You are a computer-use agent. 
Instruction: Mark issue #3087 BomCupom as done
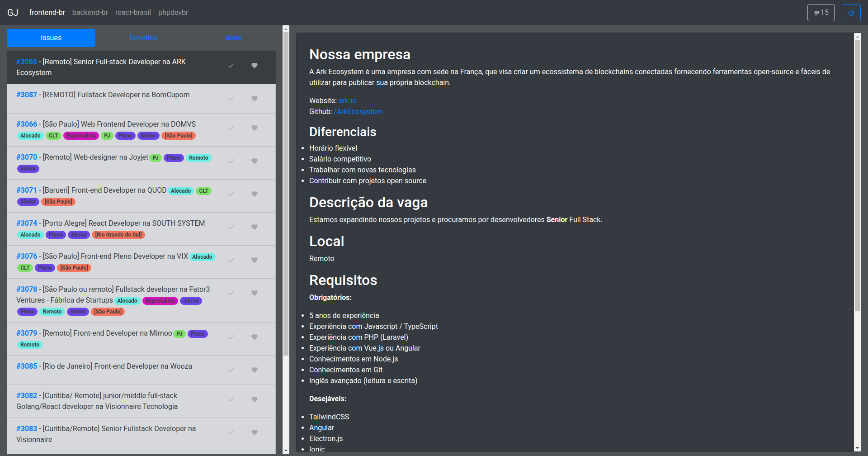pos(231,99)
